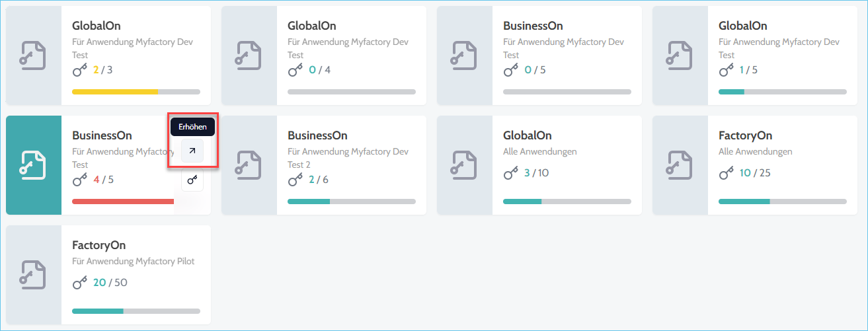Image resolution: width=868 pixels, height=331 pixels.
Task: Click the small key icon beside 3 / 10
Action: 511,173
